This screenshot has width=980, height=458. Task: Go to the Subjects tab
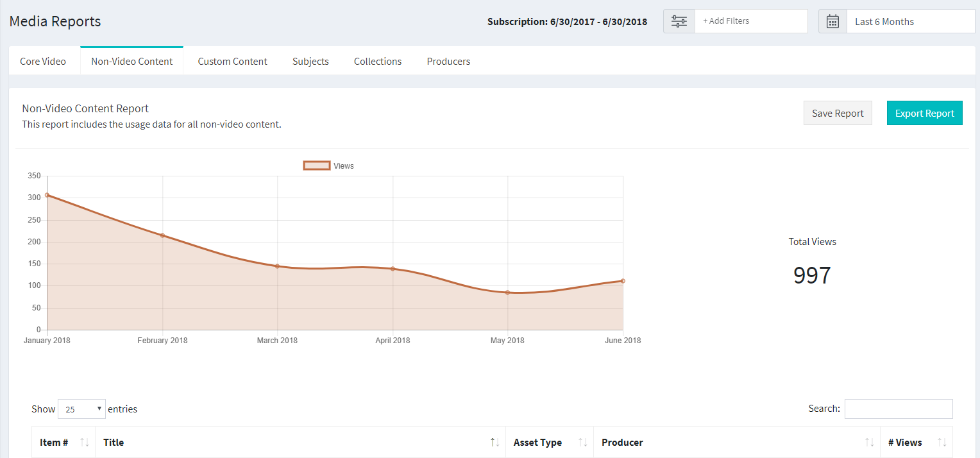pyautogui.click(x=310, y=62)
